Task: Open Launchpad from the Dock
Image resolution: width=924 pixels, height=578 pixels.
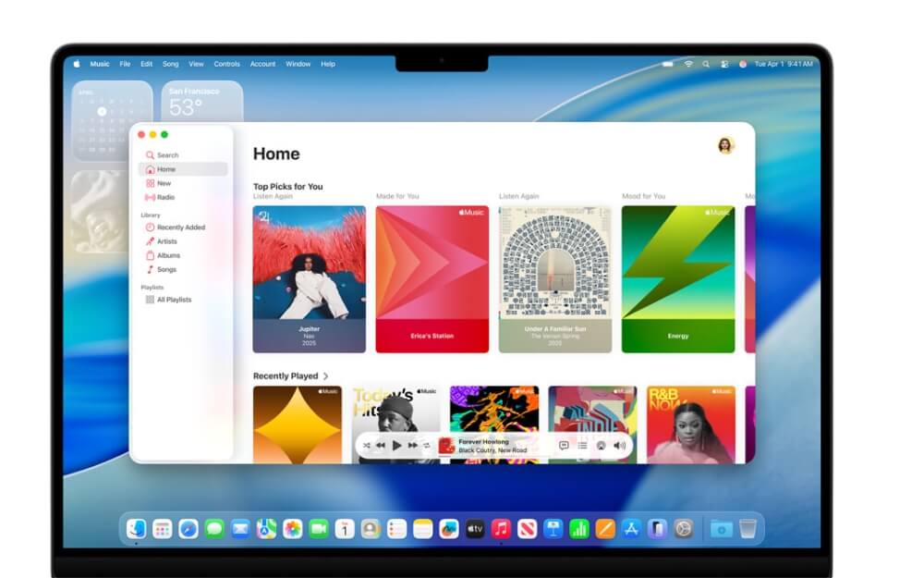Action: [163, 529]
